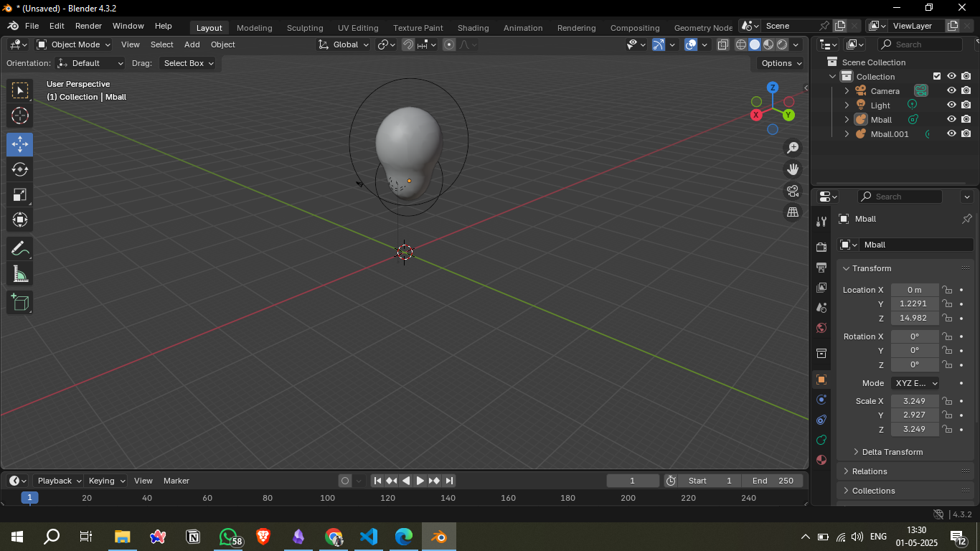980x551 pixels.
Task: Toggle the eye icon for Mball
Action: click(x=951, y=120)
